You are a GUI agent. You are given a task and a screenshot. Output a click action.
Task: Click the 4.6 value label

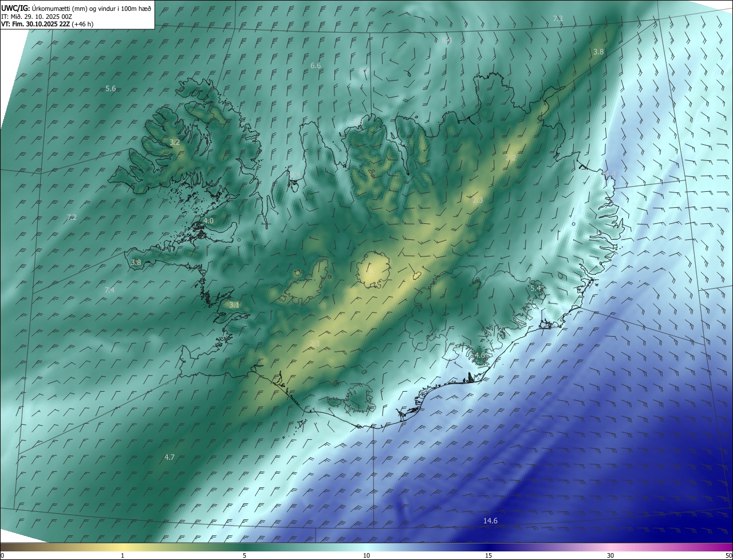(x=479, y=356)
